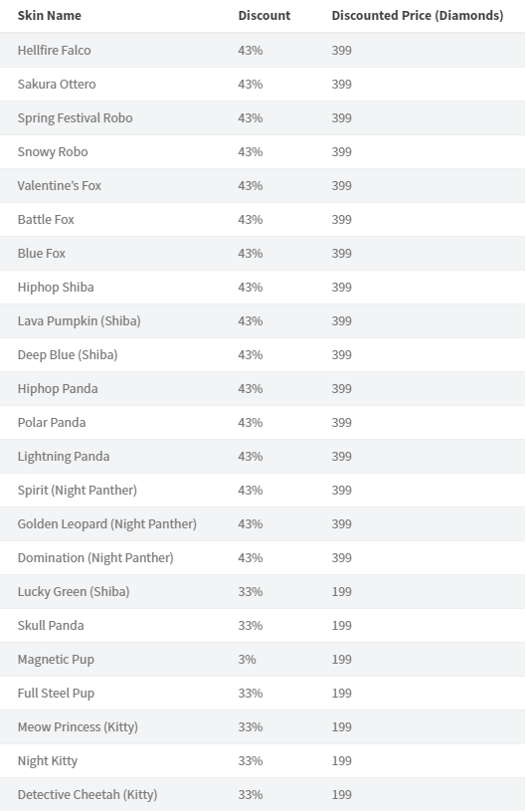The image size is (526, 812).
Task: Click Spring Festival Robo text
Action: pos(75,118)
